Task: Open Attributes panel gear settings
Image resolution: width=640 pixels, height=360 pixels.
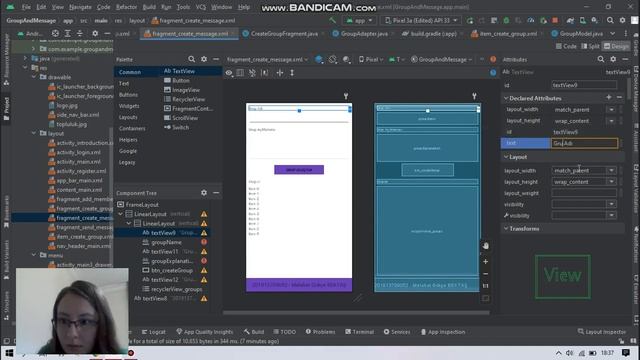Action: pos(613,59)
